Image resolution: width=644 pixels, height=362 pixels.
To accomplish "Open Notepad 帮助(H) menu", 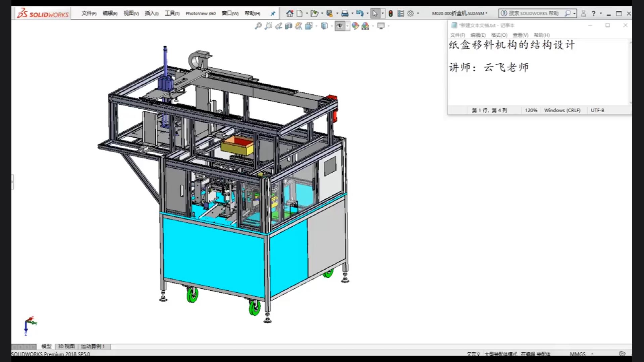I will (542, 35).
